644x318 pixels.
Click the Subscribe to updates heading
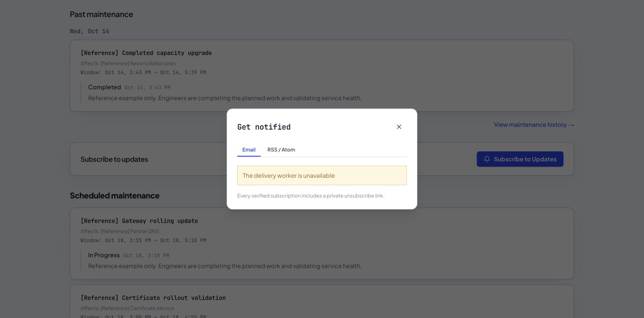(x=114, y=159)
